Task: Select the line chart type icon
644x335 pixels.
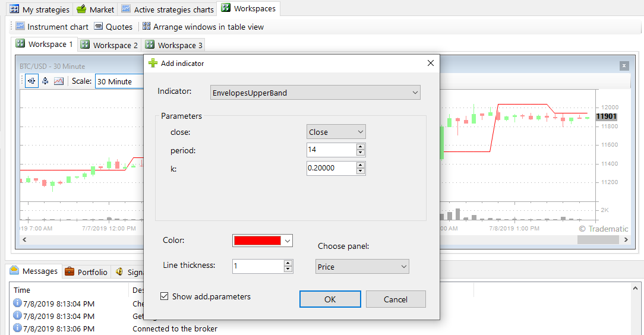Action: click(59, 81)
